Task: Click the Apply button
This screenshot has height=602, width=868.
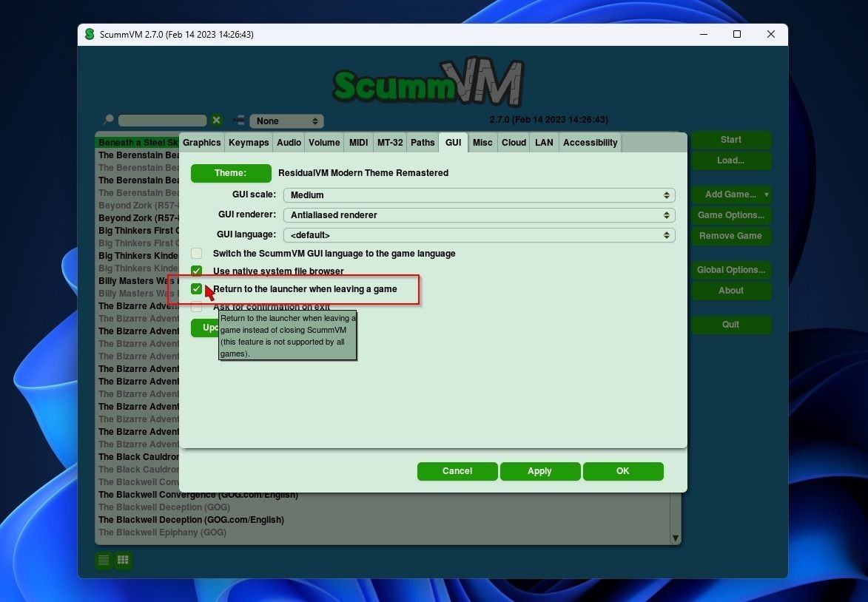Action: 539,471
